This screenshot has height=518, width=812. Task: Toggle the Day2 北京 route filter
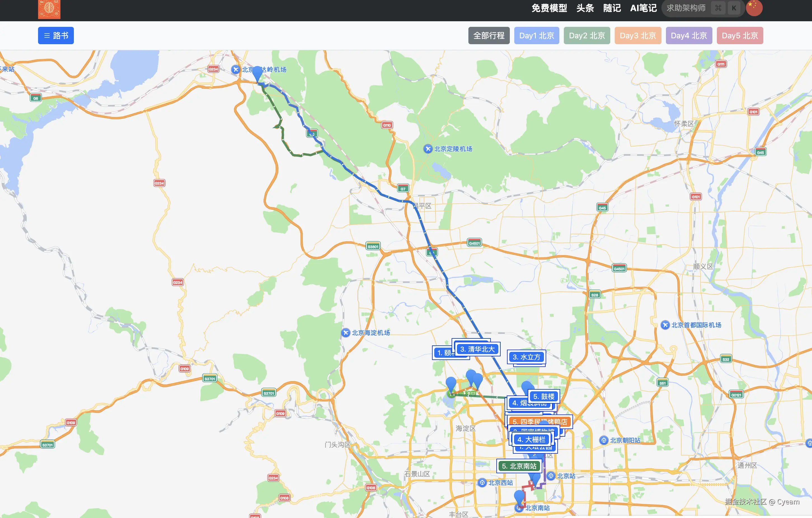pyautogui.click(x=586, y=36)
